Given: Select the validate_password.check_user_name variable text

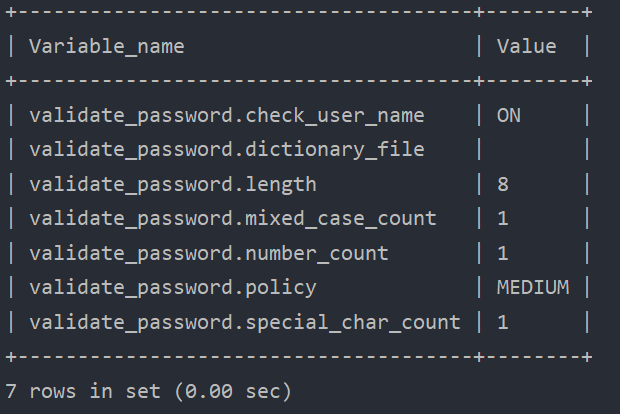Looking at the screenshot, I should 227,115.
